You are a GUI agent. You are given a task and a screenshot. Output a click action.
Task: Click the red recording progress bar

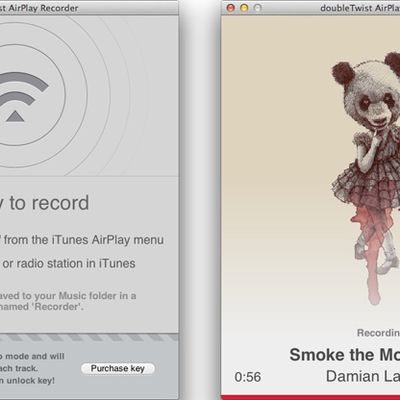pos(311,397)
